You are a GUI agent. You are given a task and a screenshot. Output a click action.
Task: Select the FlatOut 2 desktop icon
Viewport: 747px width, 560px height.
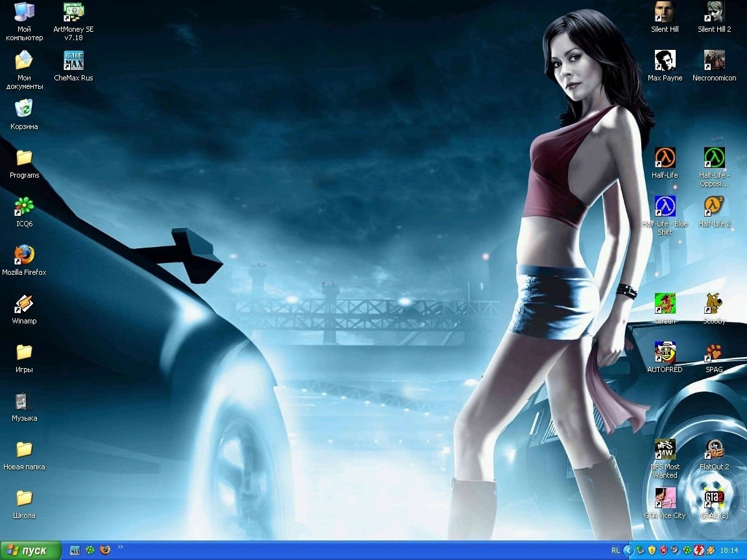(714, 450)
